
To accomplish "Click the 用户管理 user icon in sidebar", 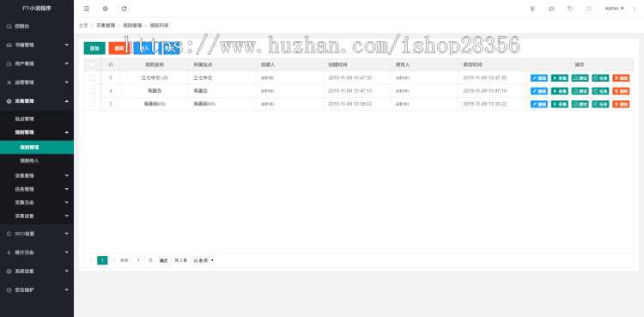I will (9, 64).
